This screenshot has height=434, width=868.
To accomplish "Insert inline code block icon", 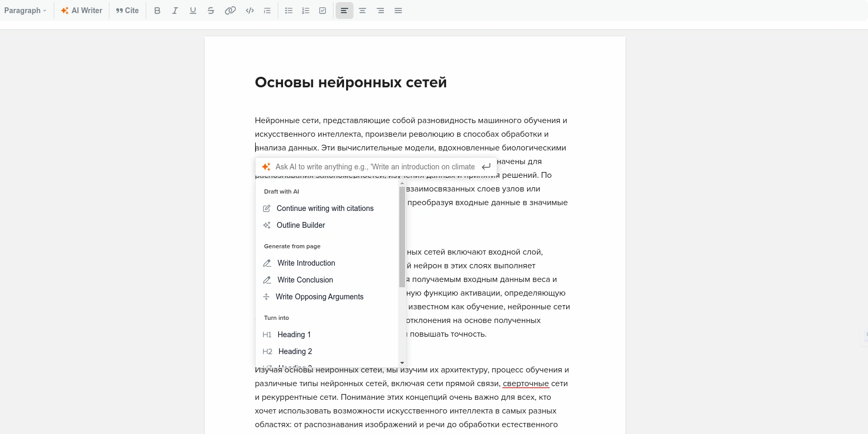I will 250,11.
